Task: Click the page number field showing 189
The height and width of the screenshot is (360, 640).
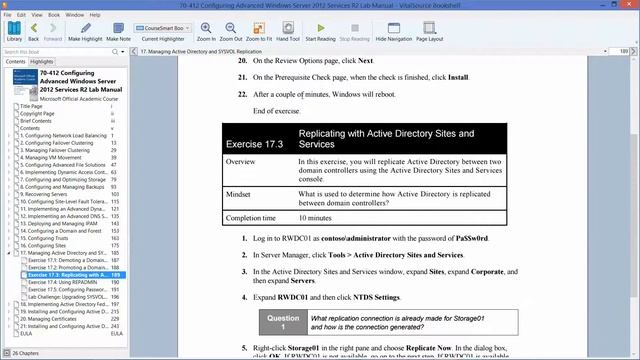Action: click(x=619, y=51)
